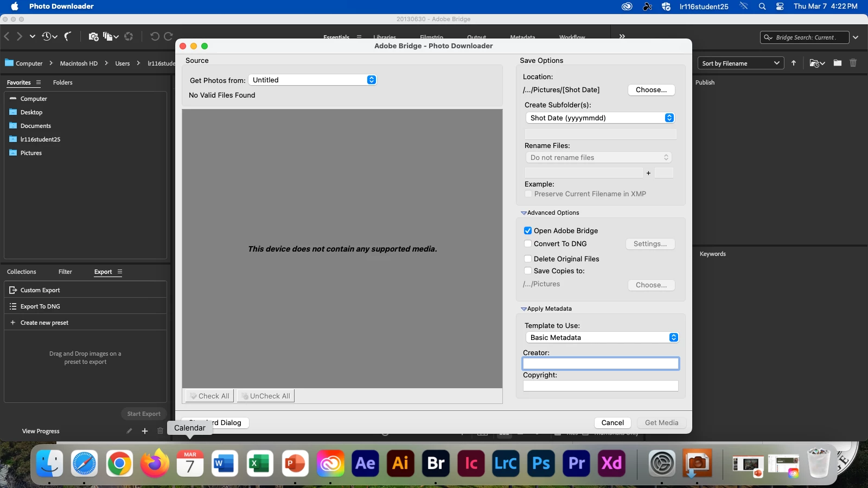Open recent files history icon
This screenshot has width=868, height=488.
point(49,36)
